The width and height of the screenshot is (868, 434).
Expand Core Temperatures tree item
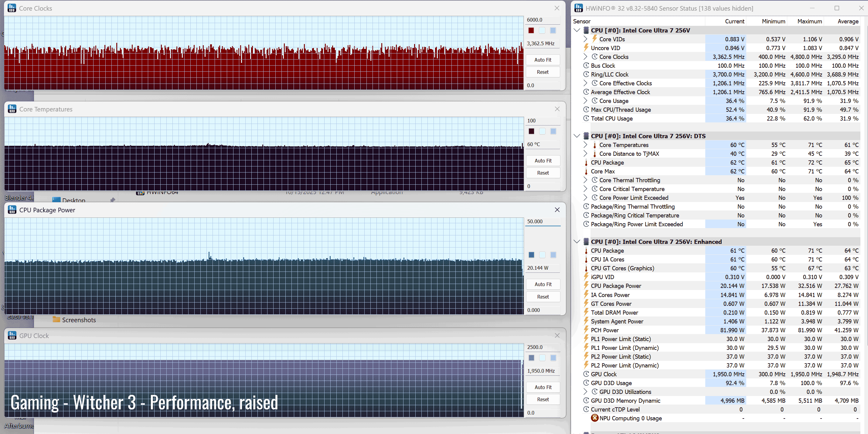click(585, 145)
